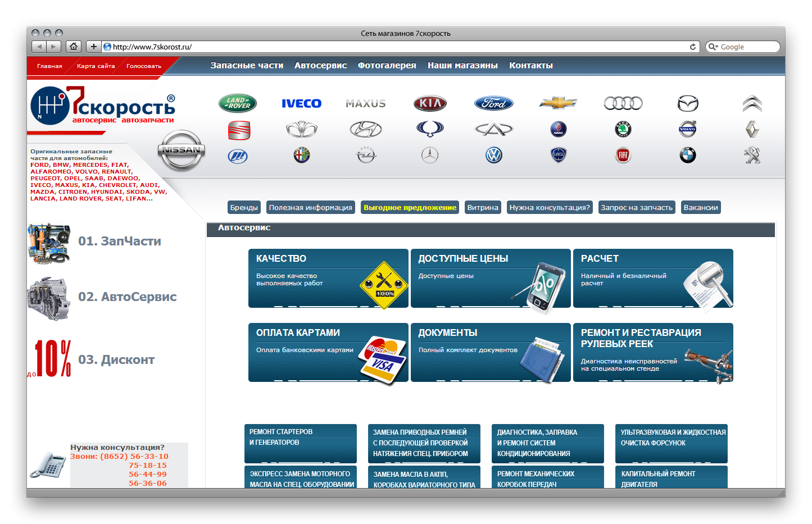Open the 03. Дисконт section link

(116, 359)
